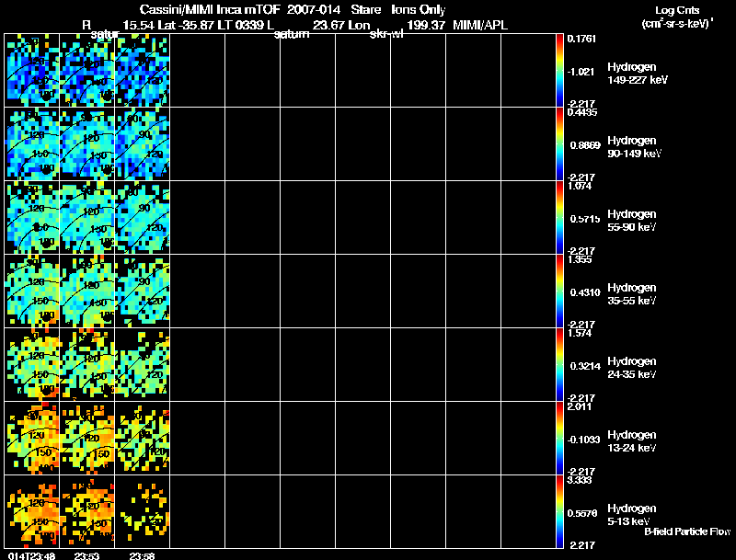
Task: Click the Hydrogen 35-55 keV panel at 23:48
Action: 32,291
